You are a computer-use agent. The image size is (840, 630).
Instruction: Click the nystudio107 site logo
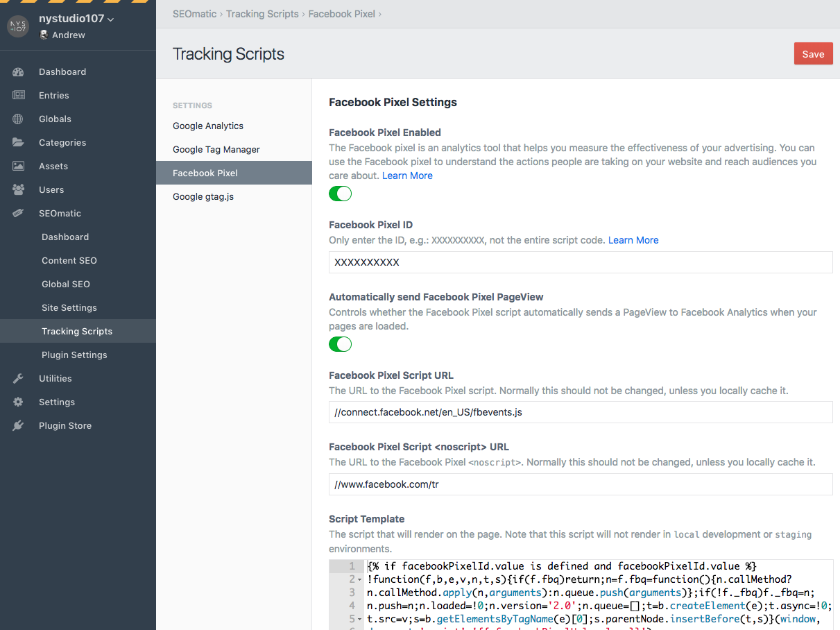point(18,26)
